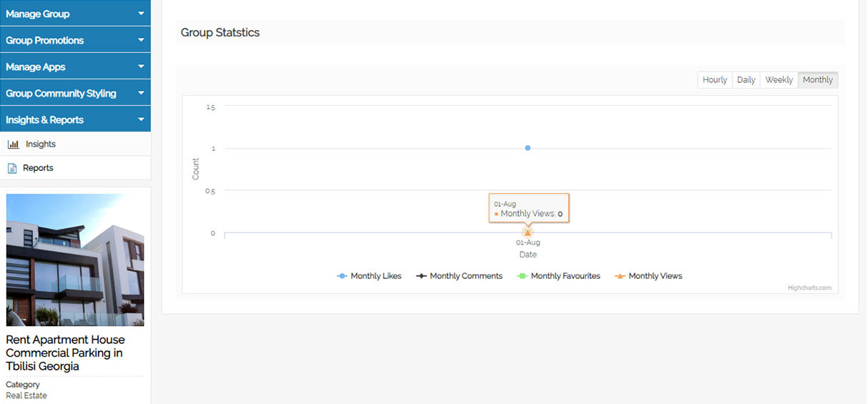The width and height of the screenshot is (868, 404).
Task: Open the Highcharts.com credit link
Action: point(809,287)
